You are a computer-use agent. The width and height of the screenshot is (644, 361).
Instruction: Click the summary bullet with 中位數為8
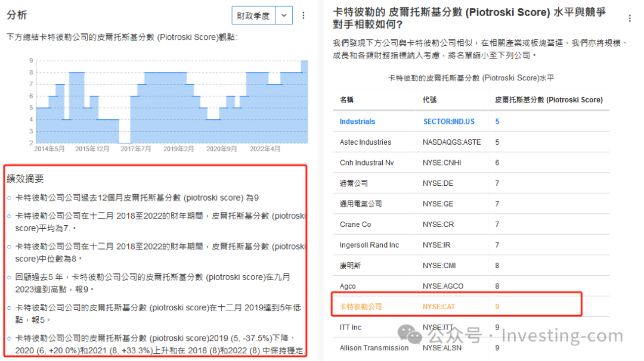tap(160, 253)
